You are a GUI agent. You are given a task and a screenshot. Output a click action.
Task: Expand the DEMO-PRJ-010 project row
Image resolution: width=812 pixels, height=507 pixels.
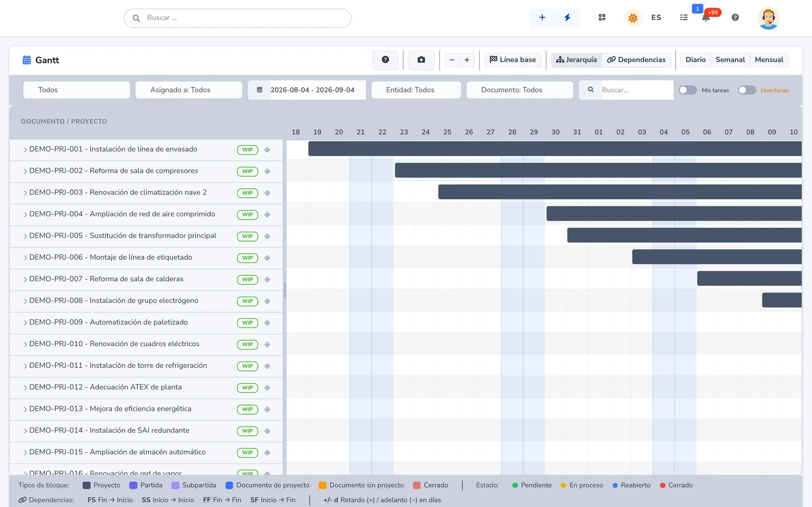(x=25, y=344)
